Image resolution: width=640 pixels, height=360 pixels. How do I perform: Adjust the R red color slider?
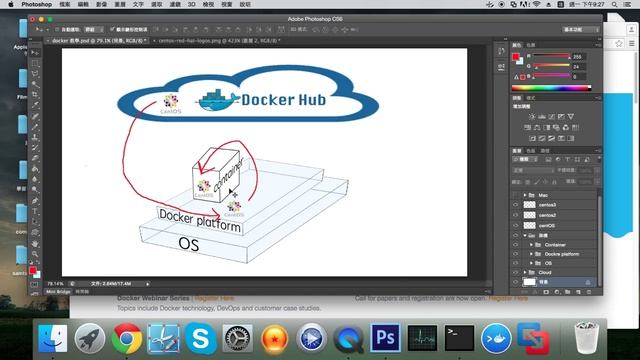pyautogui.click(x=551, y=56)
